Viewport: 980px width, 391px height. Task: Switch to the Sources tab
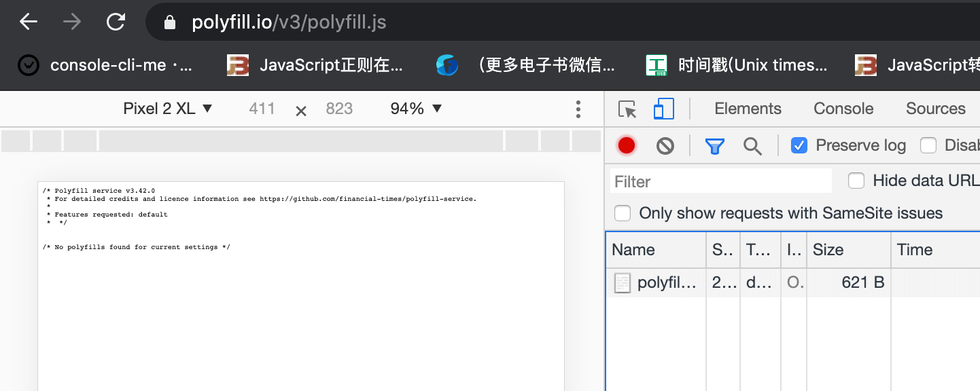coord(935,109)
